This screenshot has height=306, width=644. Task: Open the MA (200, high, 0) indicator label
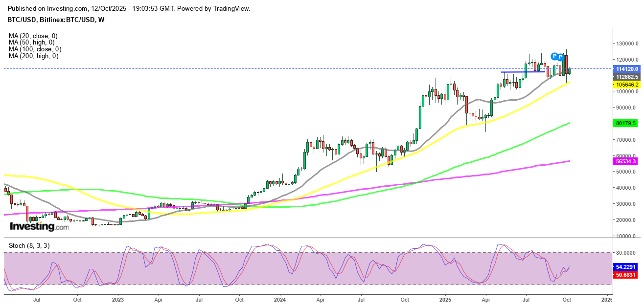[x=33, y=56]
